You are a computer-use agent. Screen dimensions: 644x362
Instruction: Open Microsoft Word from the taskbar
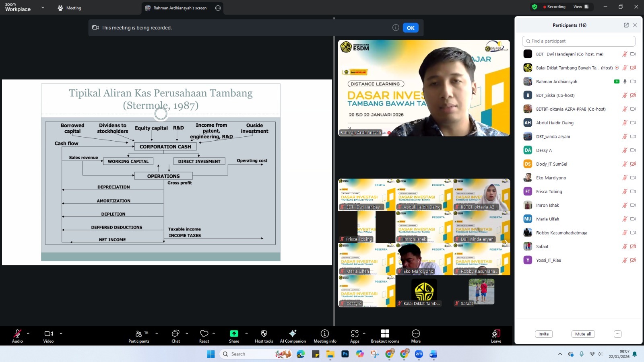433,354
